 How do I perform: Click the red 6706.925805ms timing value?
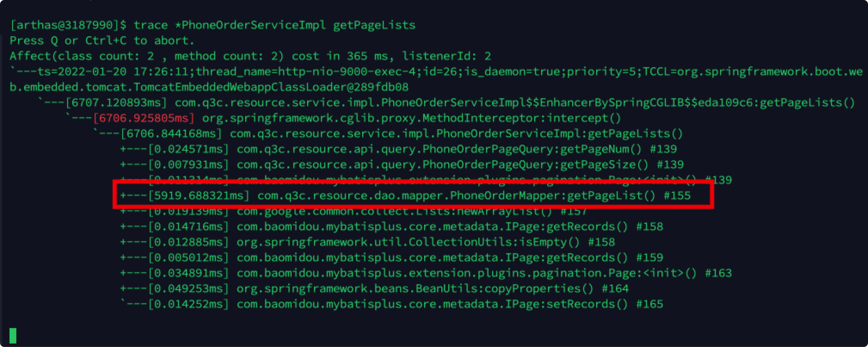point(144,118)
